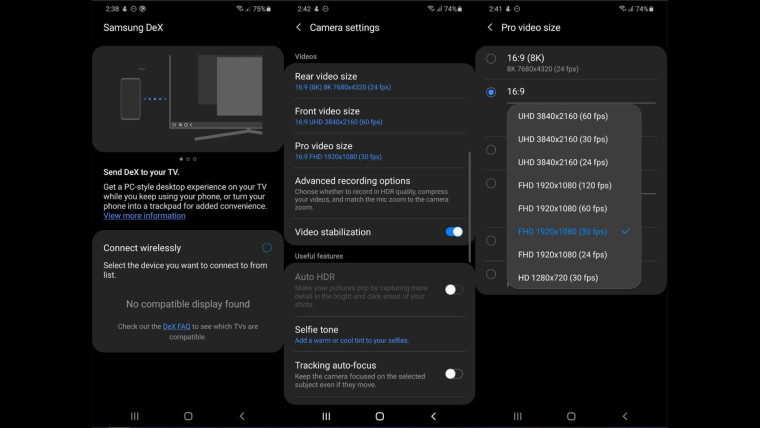The image size is (760, 428).
Task: Choose FHD 1920x1080 (60 fps) option
Action: [x=574, y=208]
